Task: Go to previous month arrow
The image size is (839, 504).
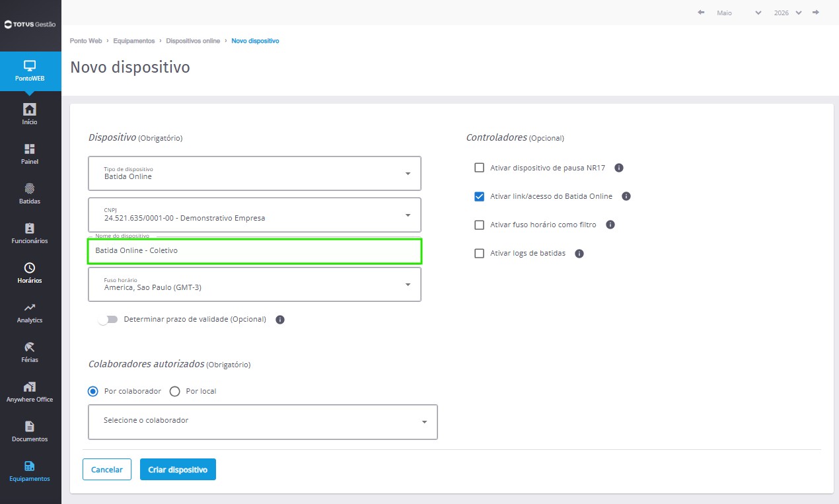Action: point(701,13)
